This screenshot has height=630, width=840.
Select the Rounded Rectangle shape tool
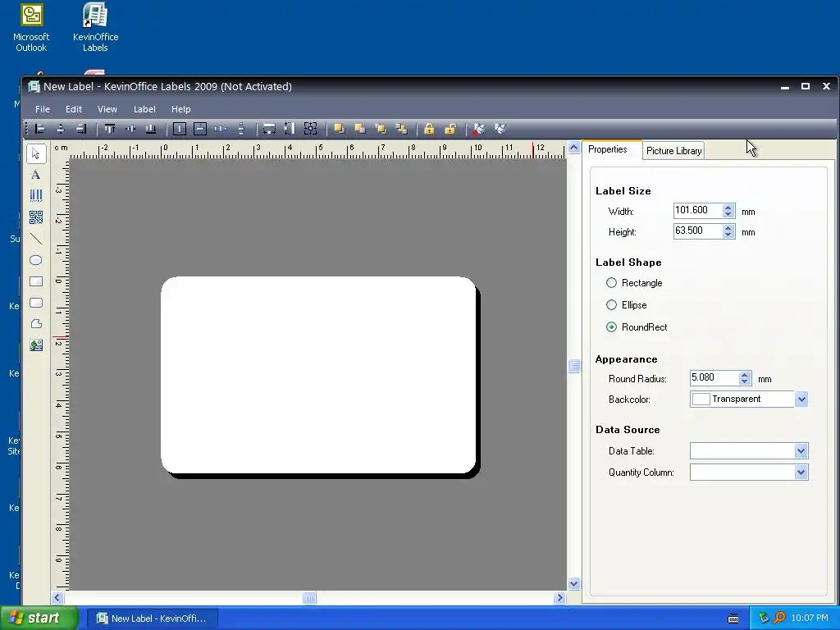[x=36, y=303]
